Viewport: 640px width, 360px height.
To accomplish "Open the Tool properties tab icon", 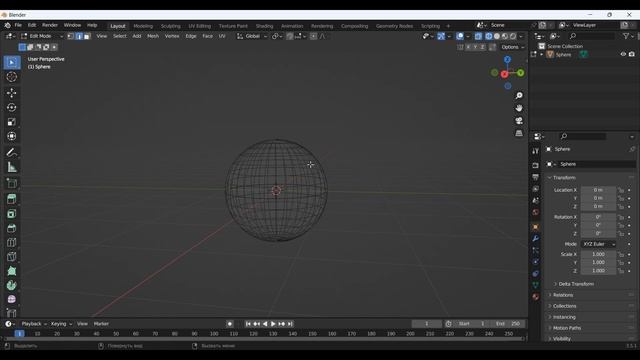I will click(536, 151).
